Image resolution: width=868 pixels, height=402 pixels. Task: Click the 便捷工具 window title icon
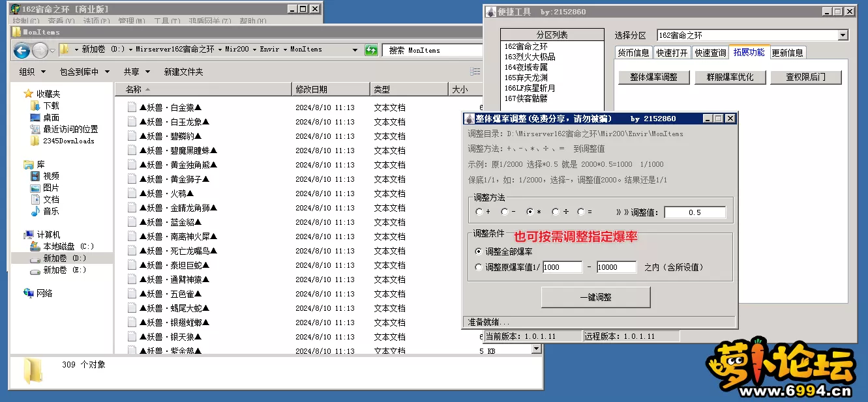coord(491,12)
